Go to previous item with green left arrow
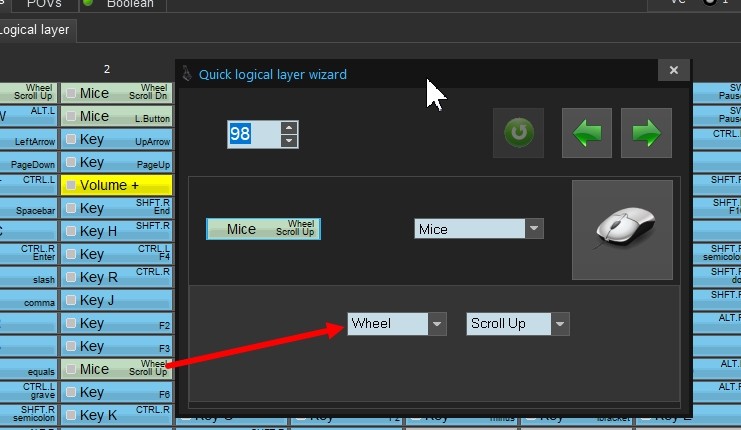This screenshot has width=741, height=430. (x=587, y=133)
